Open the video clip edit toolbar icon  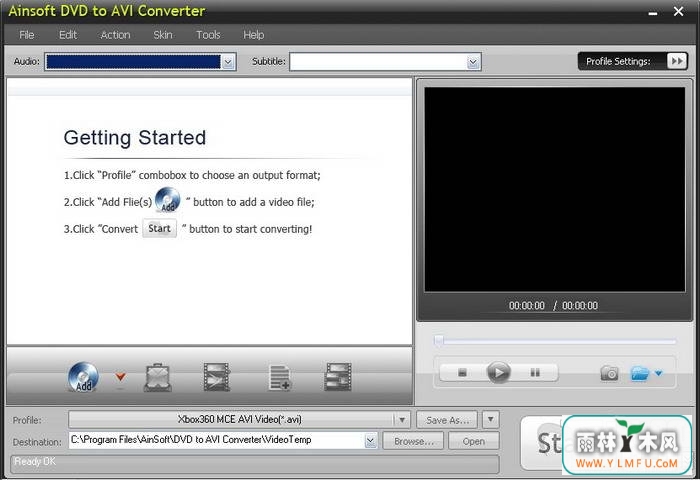(x=217, y=377)
